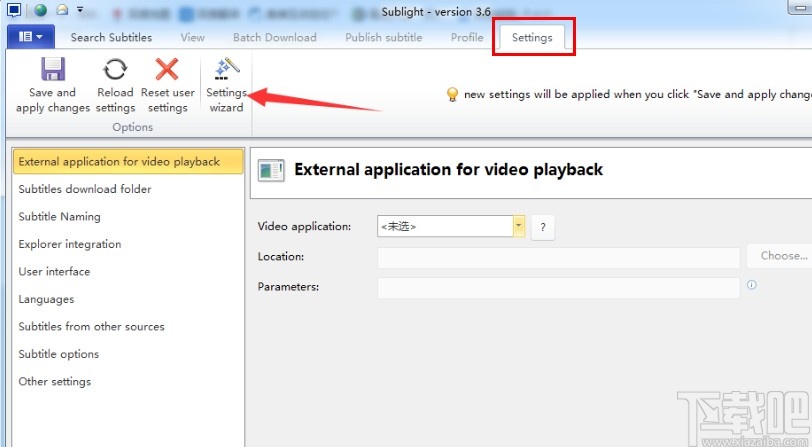Switch to the Search Subtitles tab
812x447 pixels.
tap(111, 37)
